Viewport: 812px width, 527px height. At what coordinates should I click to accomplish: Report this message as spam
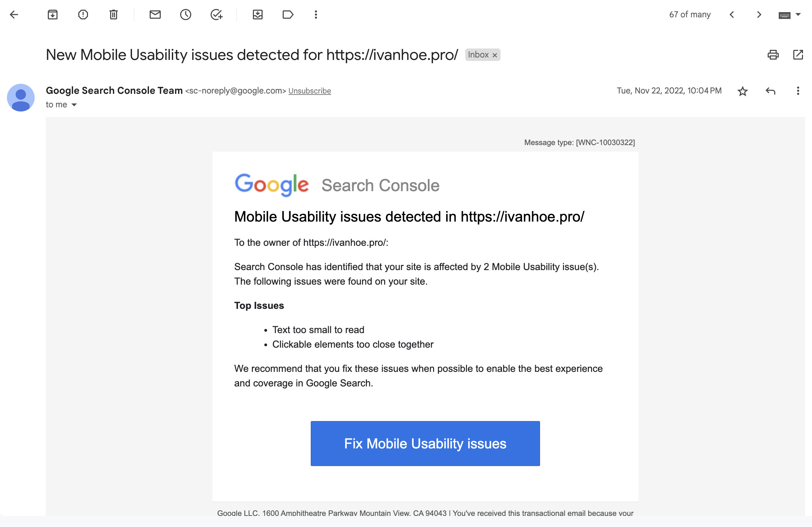click(x=83, y=15)
